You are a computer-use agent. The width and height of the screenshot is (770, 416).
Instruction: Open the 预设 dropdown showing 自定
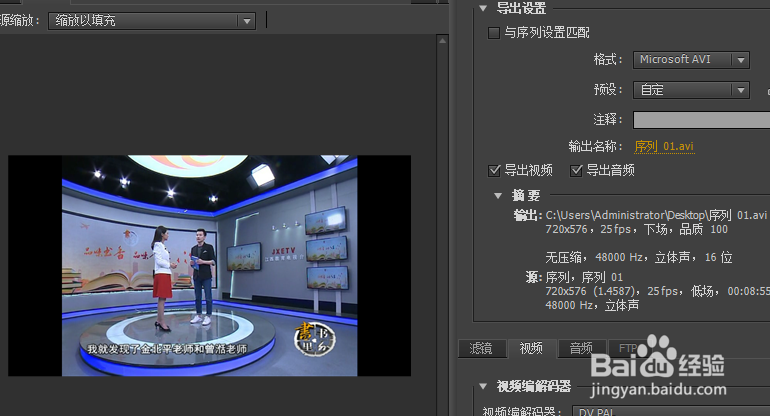(691, 90)
